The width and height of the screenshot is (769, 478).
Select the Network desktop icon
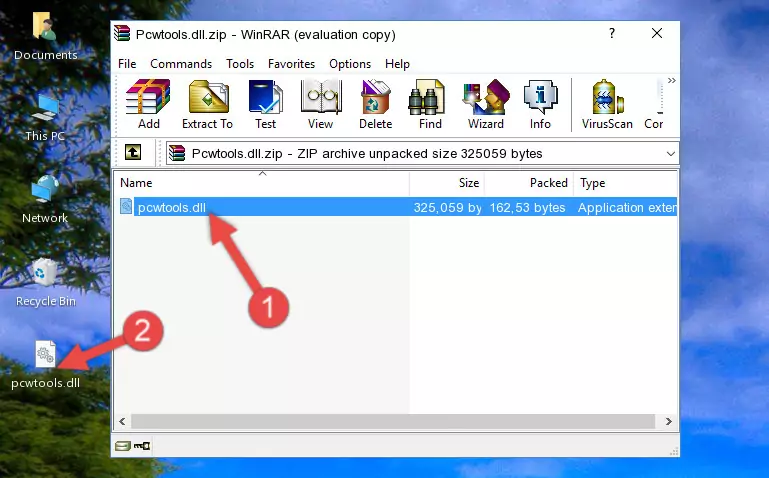click(45, 199)
